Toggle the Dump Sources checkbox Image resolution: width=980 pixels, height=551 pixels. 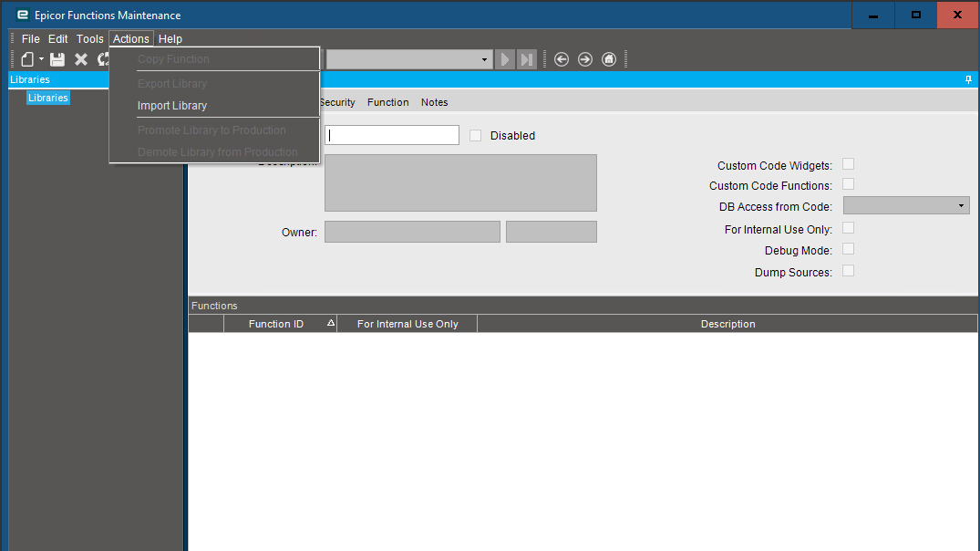pos(848,271)
